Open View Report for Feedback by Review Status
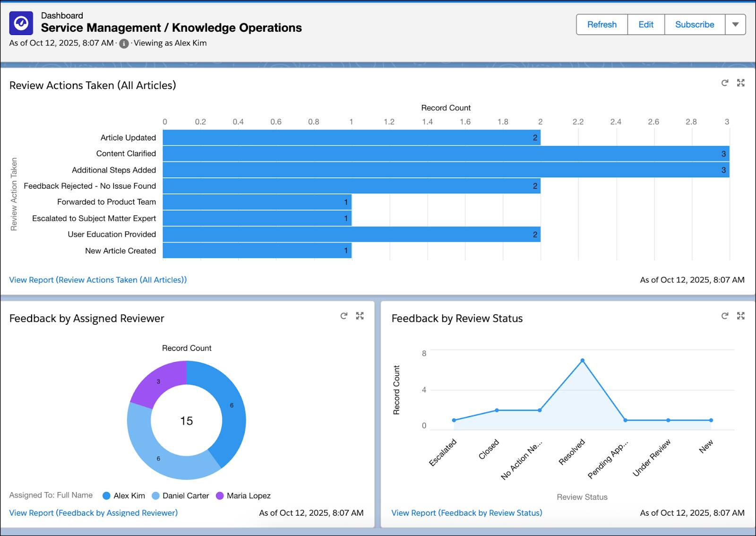This screenshot has width=756, height=536. pyautogui.click(x=467, y=512)
